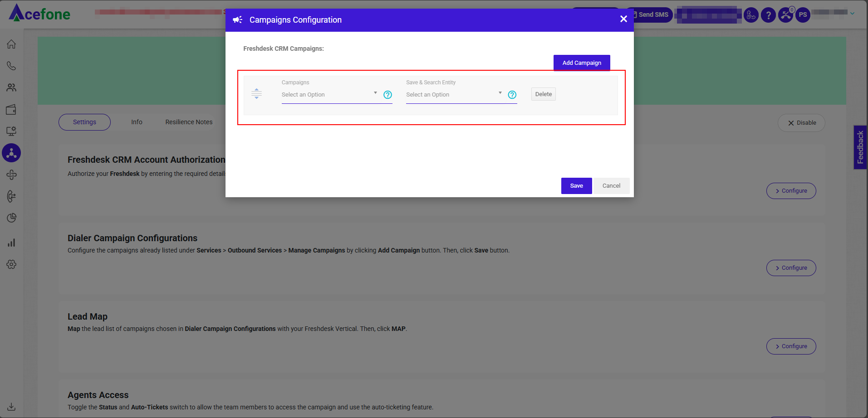Click the Add Campaign button
The image size is (868, 418).
(x=582, y=63)
